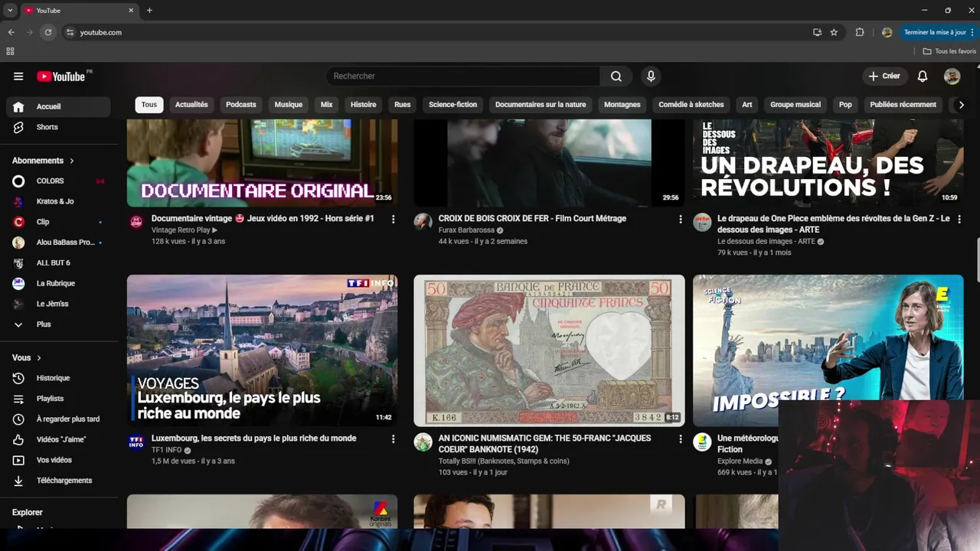
Task: Reload the page in Chrome
Action: tap(48, 32)
